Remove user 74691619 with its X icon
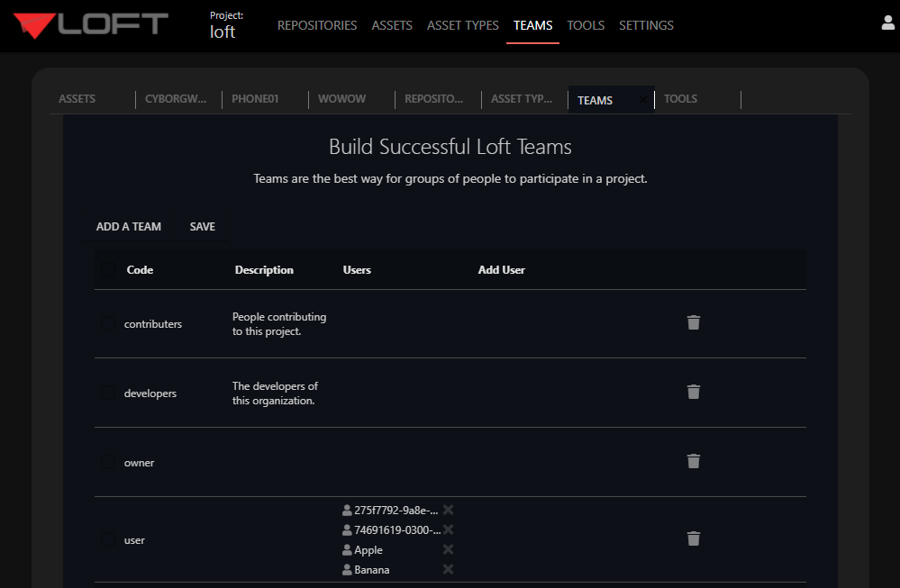 [448, 529]
